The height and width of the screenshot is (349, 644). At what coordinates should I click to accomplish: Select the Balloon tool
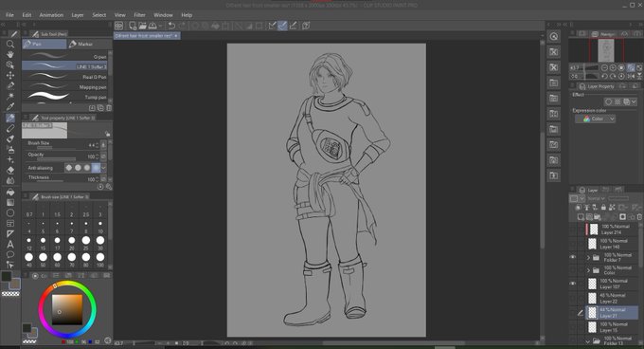pos(10,255)
